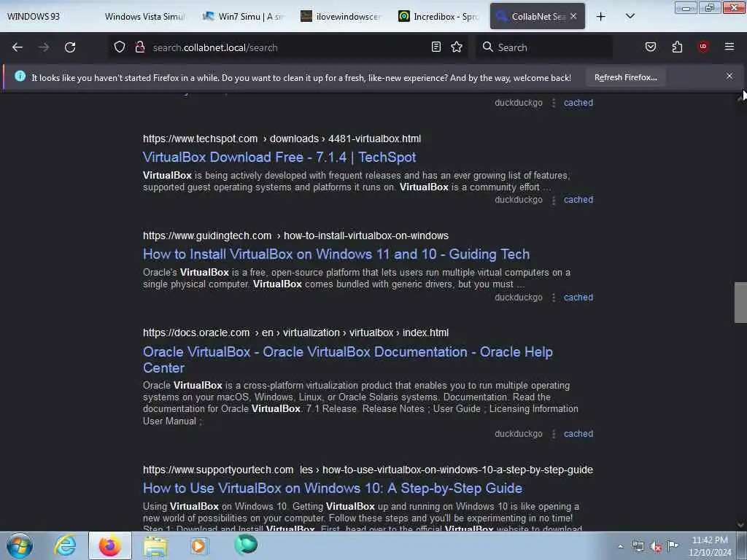Switch to the Windows Vista Simulator tab

pos(144,17)
